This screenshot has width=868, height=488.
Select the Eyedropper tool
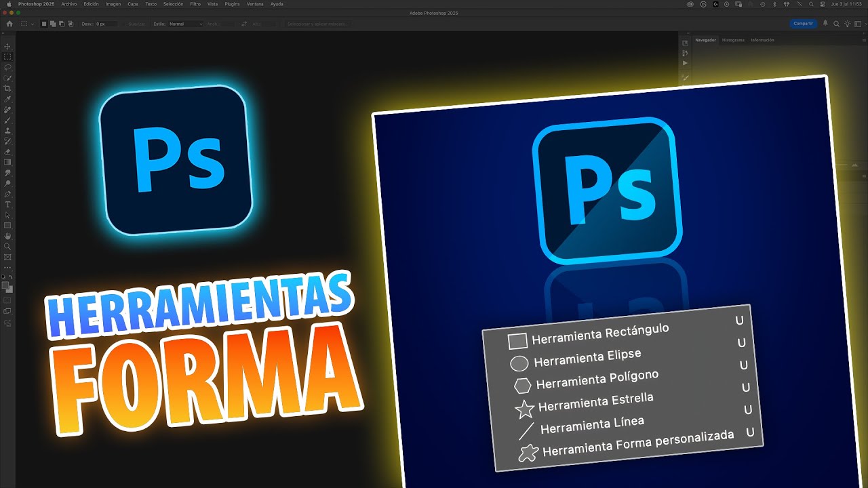(7, 99)
